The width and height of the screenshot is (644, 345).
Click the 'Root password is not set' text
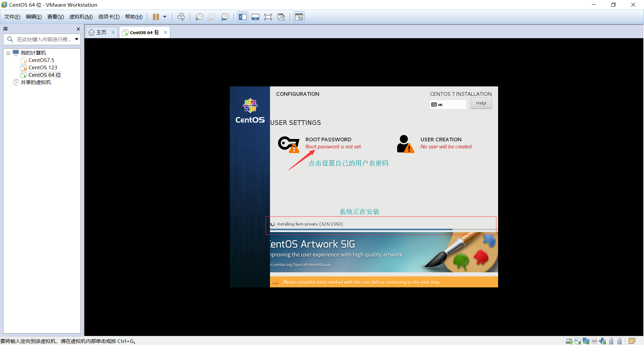tap(333, 147)
